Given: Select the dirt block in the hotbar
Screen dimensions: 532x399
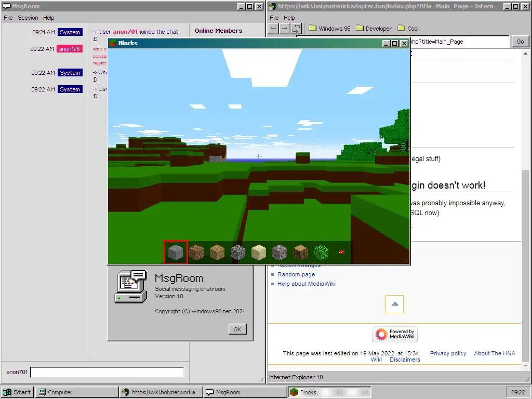Looking at the screenshot, I should [x=196, y=252].
